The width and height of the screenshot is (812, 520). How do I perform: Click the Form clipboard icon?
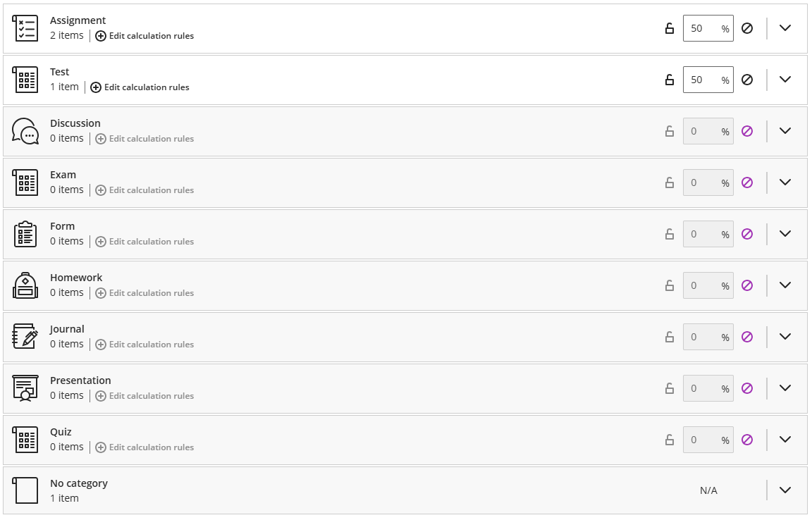[x=26, y=234]
